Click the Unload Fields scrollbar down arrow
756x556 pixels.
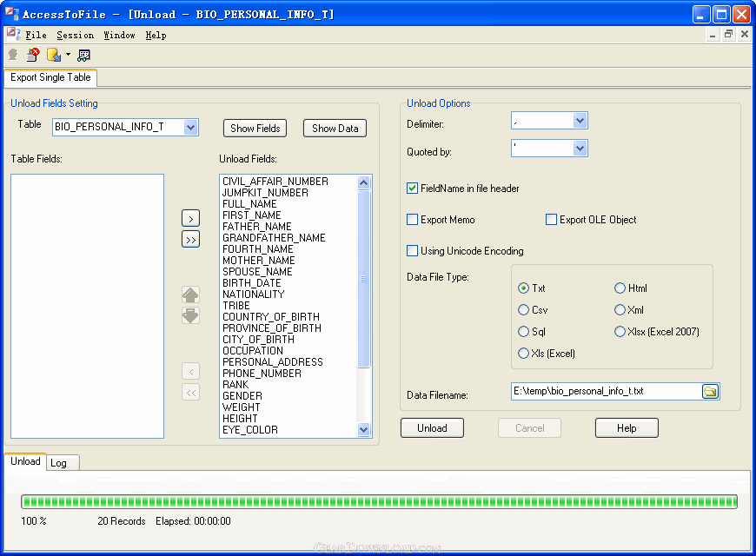click(x=364, y=430)
